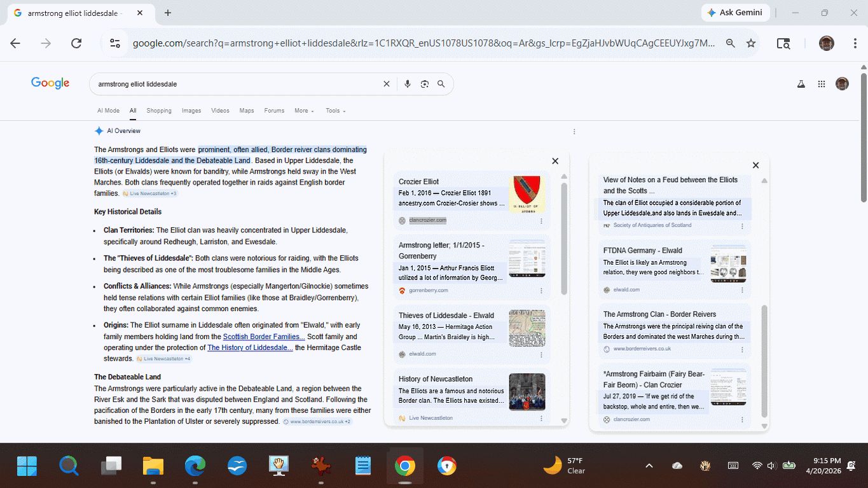Switch to the Images tab

click(x=191, y=111)
